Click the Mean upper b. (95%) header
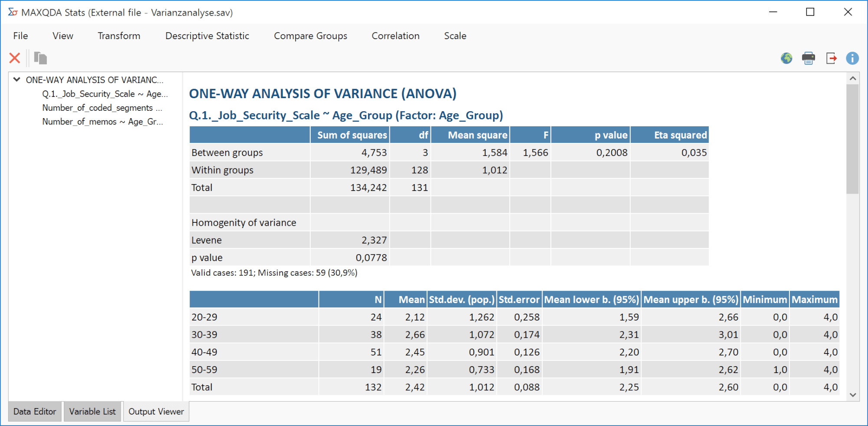The image size is (868, 426). coord(691,300)
